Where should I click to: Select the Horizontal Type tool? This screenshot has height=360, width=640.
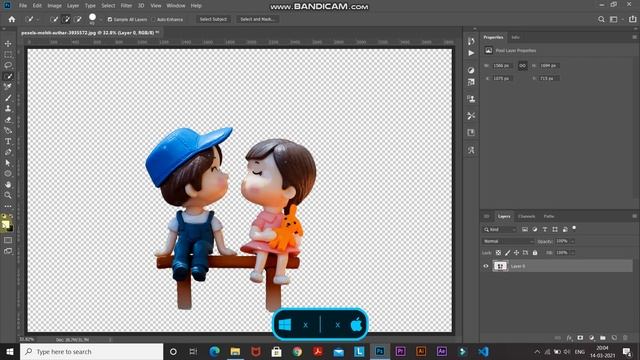click(8, 141)
